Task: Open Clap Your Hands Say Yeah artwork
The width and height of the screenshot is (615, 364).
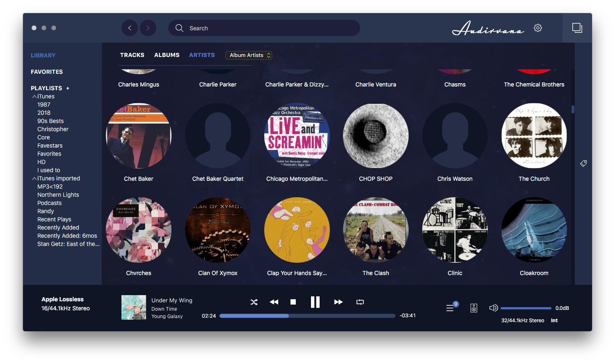Action: tap(297, 230)
